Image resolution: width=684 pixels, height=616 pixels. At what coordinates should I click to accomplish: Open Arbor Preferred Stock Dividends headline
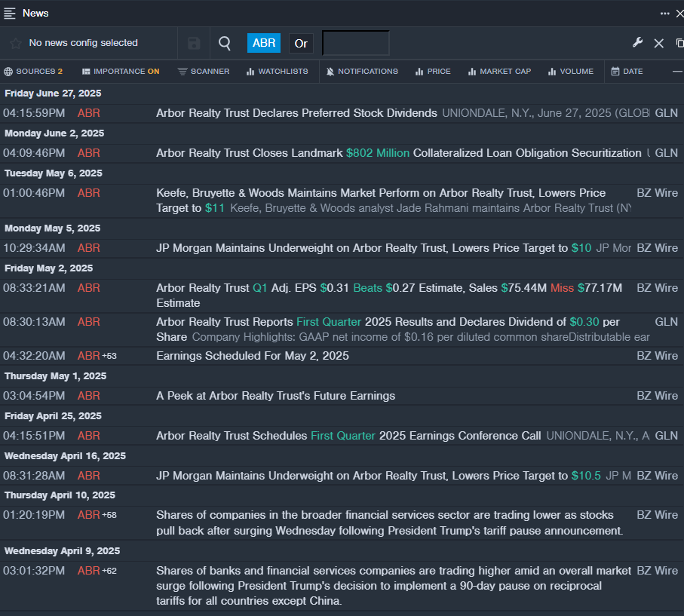[296, 113]
